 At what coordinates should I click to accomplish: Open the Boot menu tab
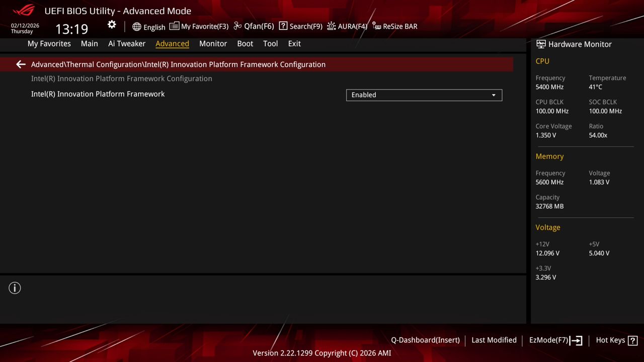[245, 44]
